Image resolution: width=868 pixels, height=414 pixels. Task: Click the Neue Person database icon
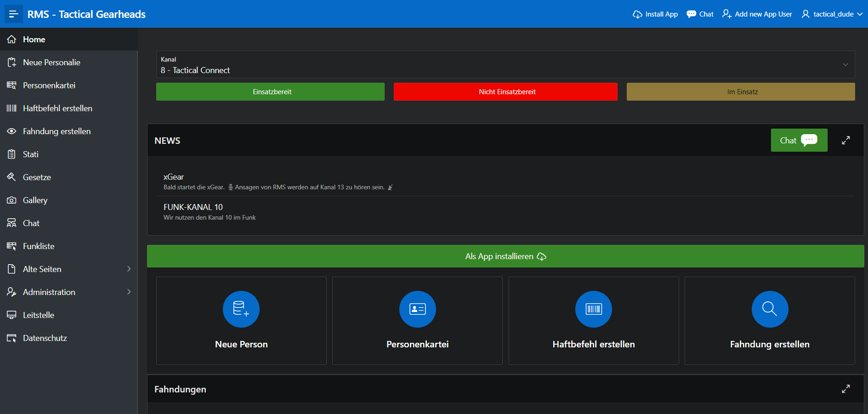[241, 309]
